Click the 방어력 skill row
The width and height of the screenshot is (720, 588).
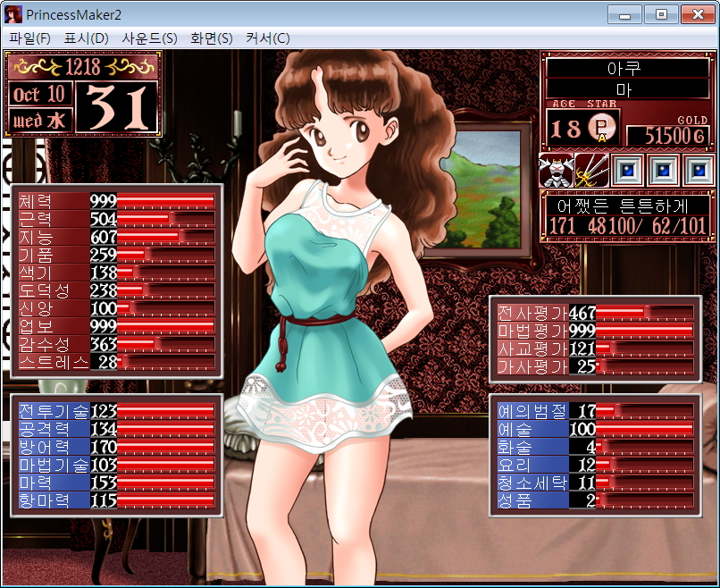click(x=117, y=447)
